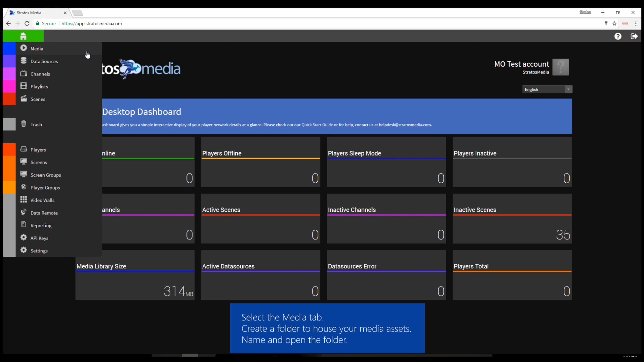644x362 pixels.
Task: Open Chrome three-dot menu
Action: click(x=636, y=24)
